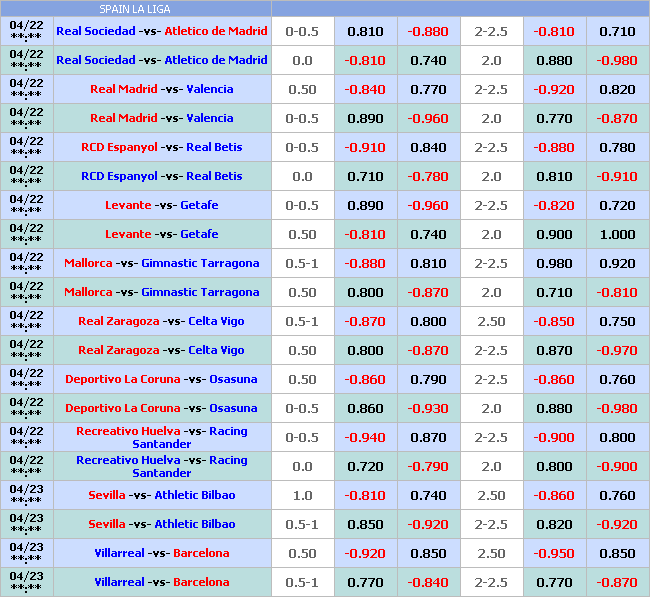650x597 pixels.
Task: Click the SPAIN LA LIGA league header
Action: pyautogui.click(x=134, y=8)
